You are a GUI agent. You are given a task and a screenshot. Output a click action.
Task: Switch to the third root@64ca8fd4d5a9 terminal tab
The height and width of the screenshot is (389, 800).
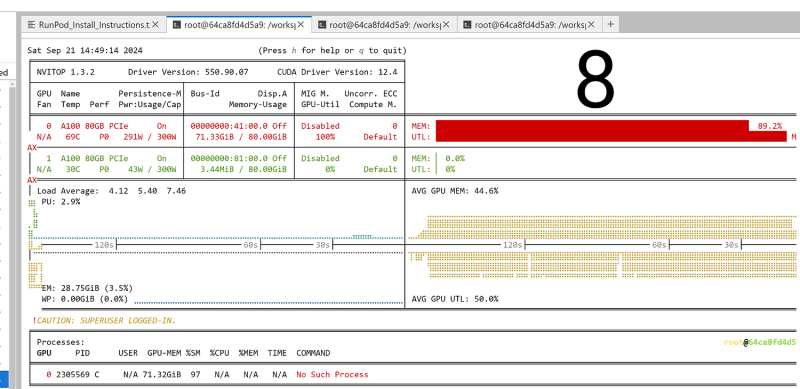(x=384, y=25)
